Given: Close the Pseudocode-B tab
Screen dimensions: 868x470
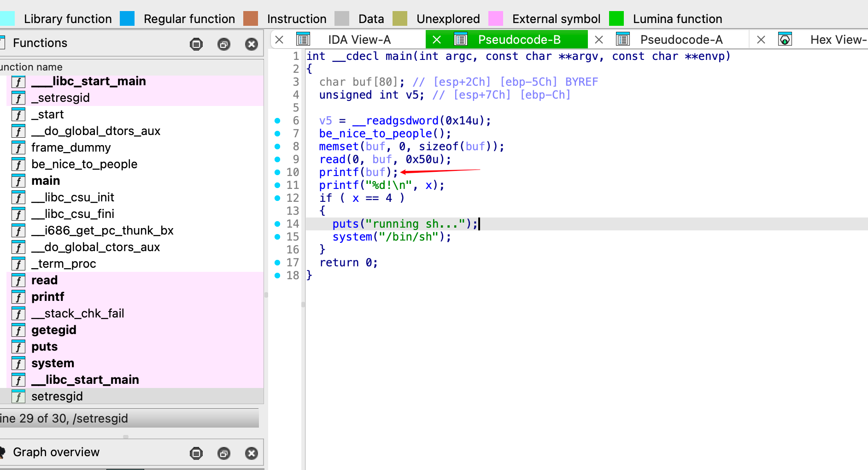Looking at the screenshot, I should coord(437,40).
